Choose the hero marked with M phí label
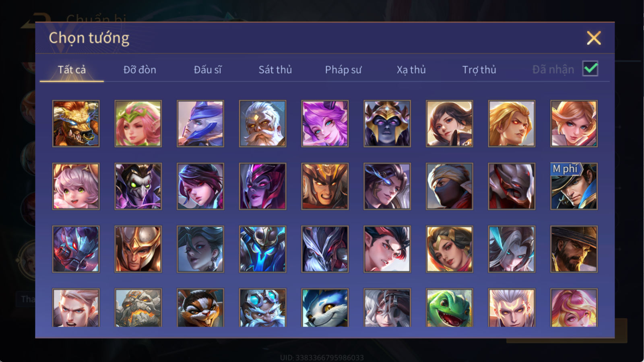 [x=574, y=186]
